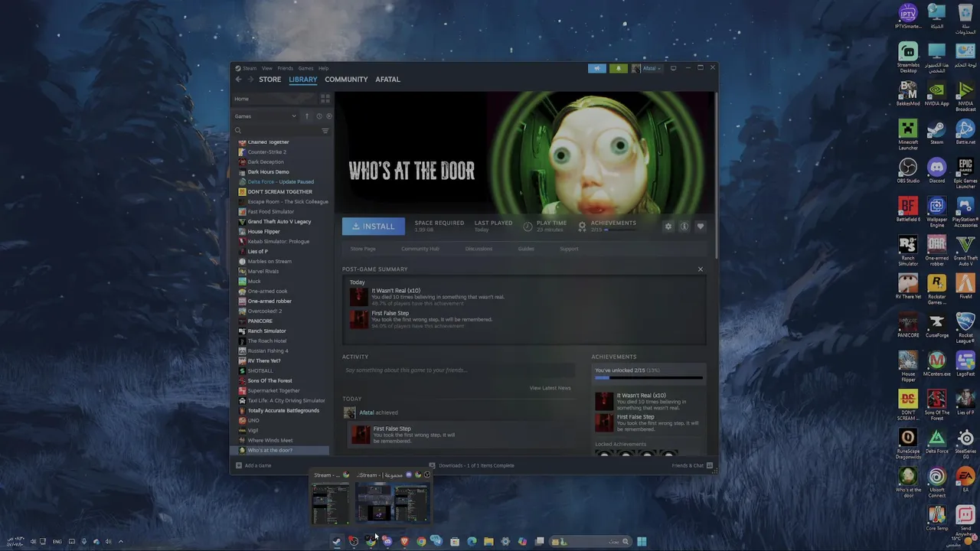Open the Friends menu
Viewport: 980px width, 551px height.
285,68
